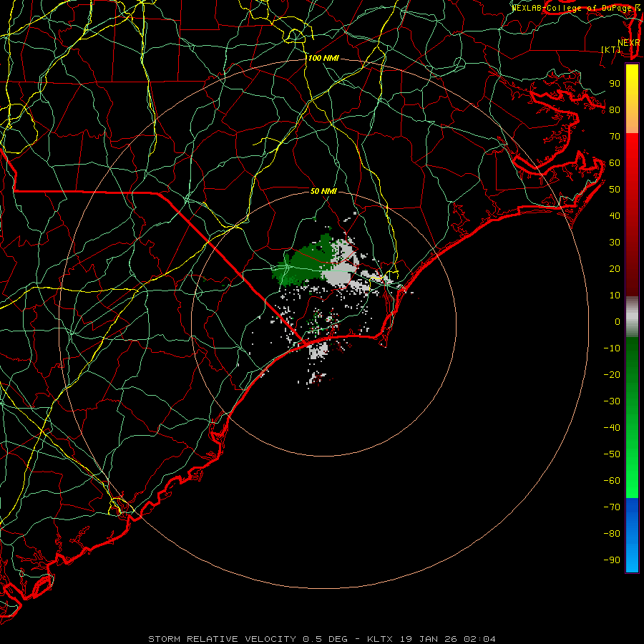The image size is (644, 644).
Task: Click the 30 value on velocity scale
Action: (x=615, y=243)
